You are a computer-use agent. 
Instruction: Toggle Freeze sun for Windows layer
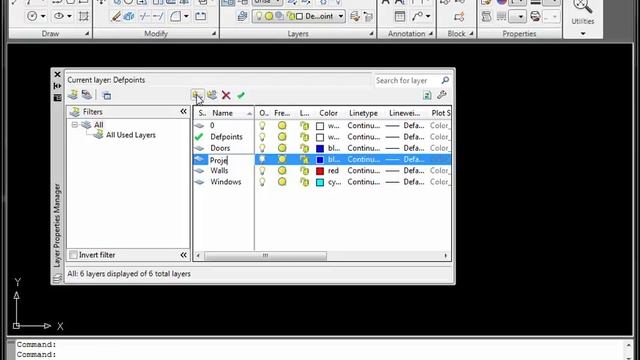[282, 182]
